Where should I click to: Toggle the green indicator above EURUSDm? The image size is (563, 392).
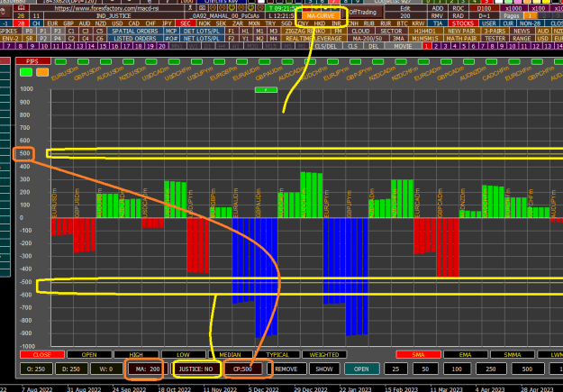[60, 62]
